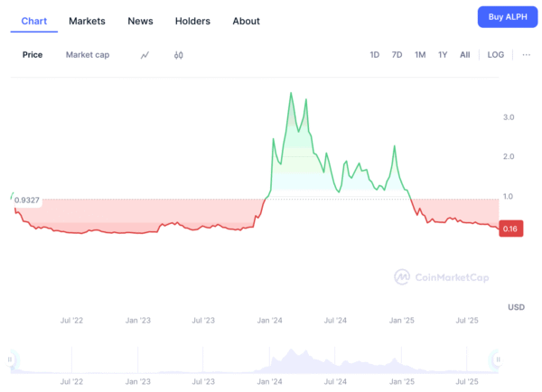Screen dimensions: 542x392
Task: Open the Holders tab
Action: coord(192,21)
